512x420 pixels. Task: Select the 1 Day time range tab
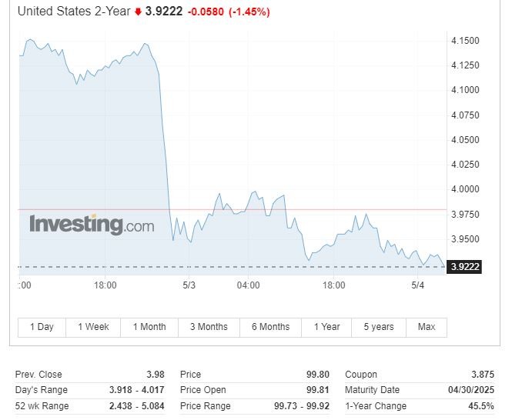(42, 327)
